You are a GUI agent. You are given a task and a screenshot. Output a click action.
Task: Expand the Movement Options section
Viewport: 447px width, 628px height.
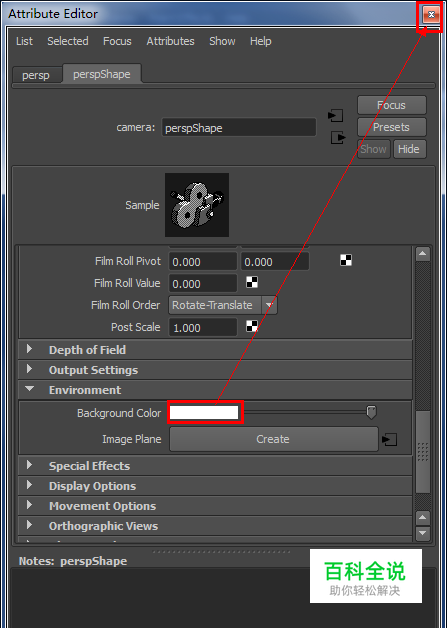215,506
